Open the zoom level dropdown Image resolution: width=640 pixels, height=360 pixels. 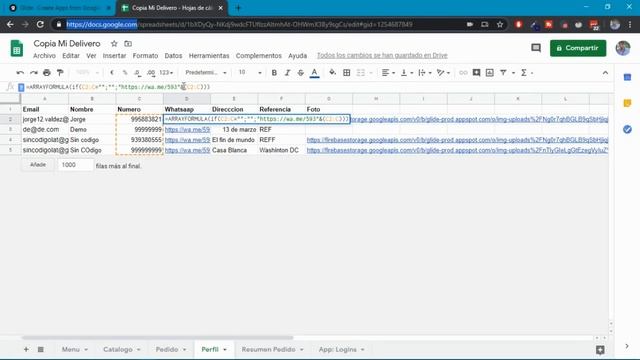click(87, 73)
